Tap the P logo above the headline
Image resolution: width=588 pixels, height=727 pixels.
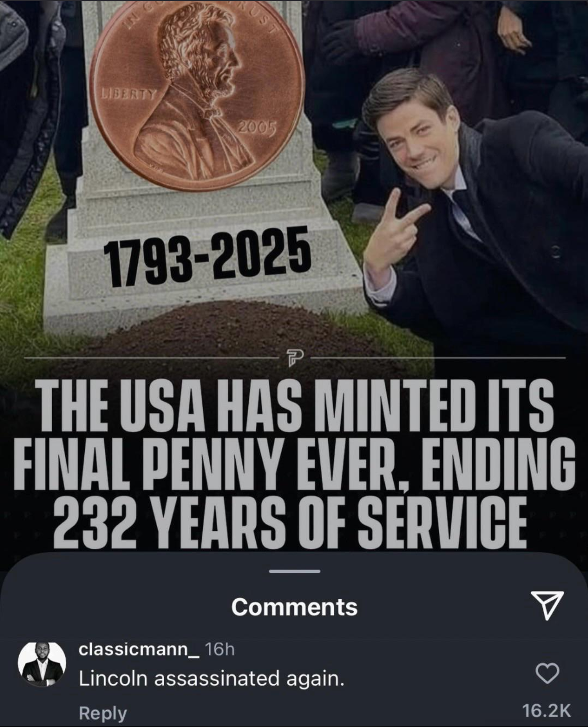click(293, 359)
